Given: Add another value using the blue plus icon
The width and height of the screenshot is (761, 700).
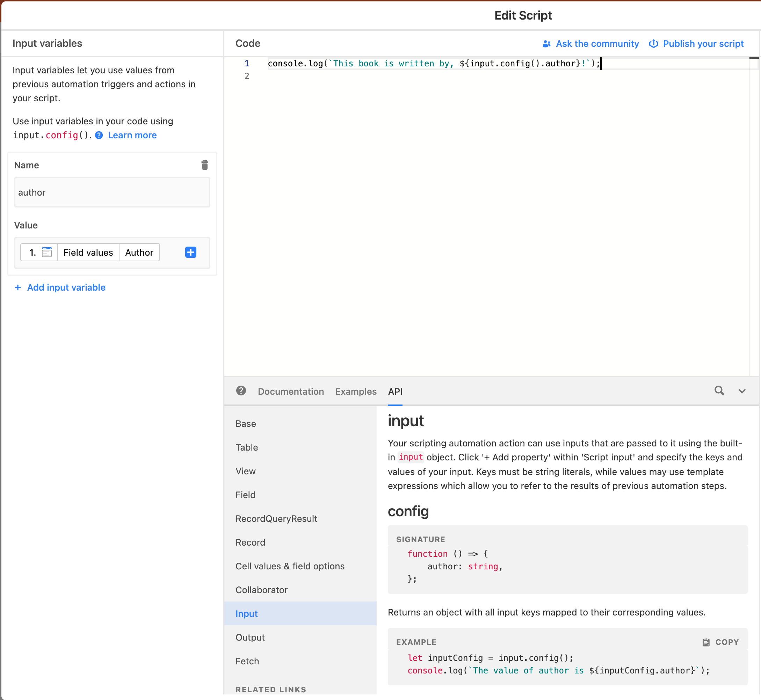Looking at the screenshot, I should click(x=191, y=252).
